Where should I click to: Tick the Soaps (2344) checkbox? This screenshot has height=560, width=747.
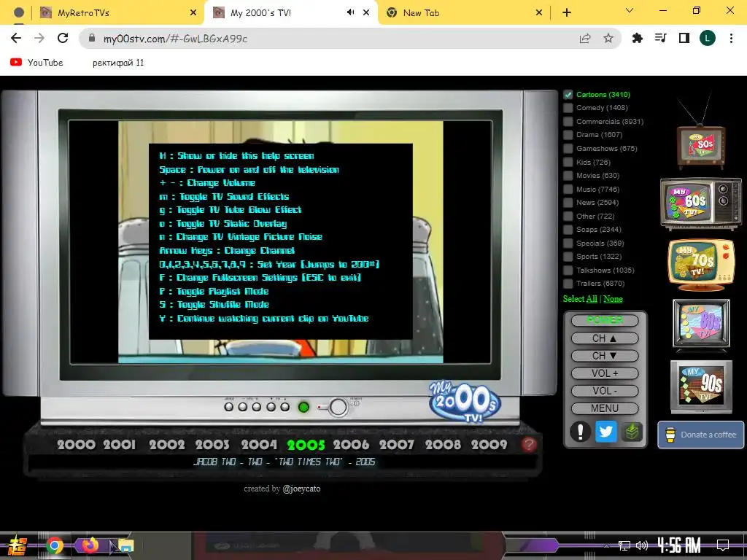coord(568,230)
